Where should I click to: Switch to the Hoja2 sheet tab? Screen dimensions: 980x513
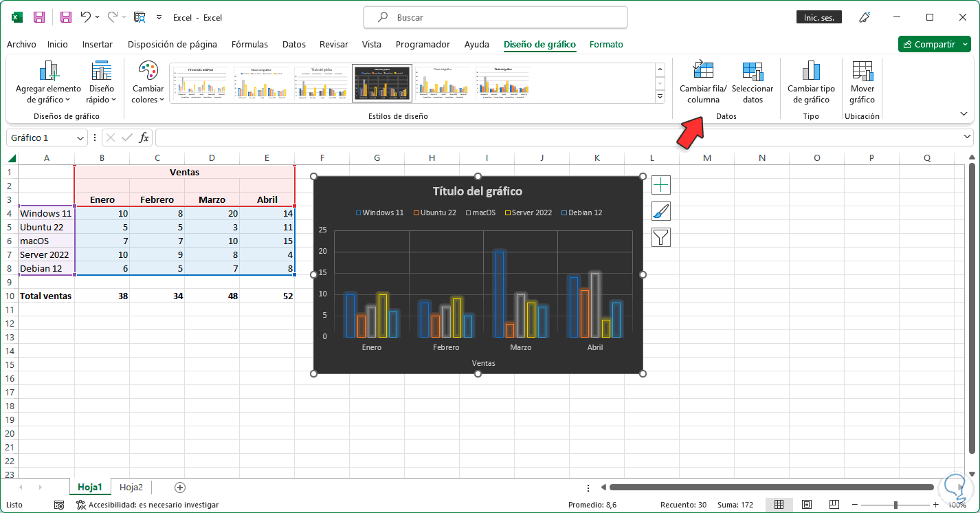(131, 487)
